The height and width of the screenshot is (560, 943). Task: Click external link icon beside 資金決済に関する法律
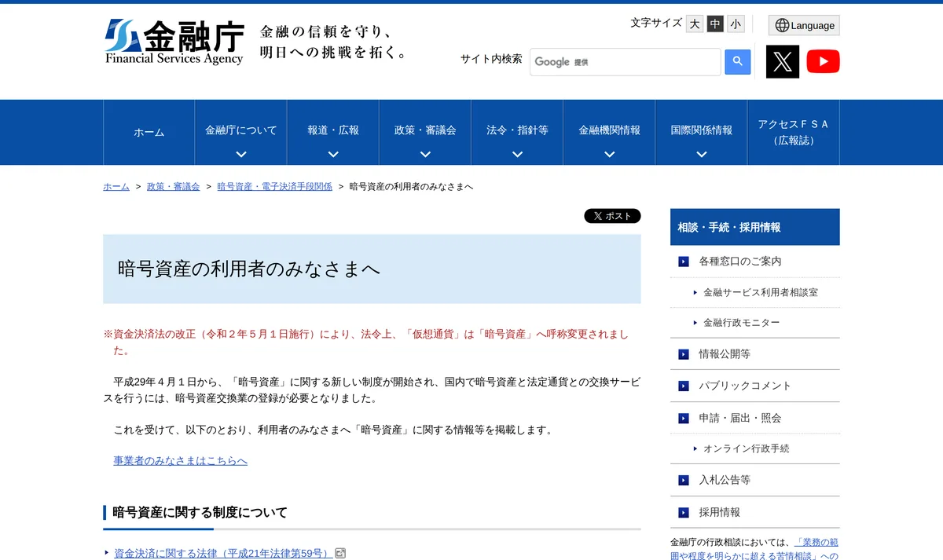pyautogui.click(x=340, y=553)
